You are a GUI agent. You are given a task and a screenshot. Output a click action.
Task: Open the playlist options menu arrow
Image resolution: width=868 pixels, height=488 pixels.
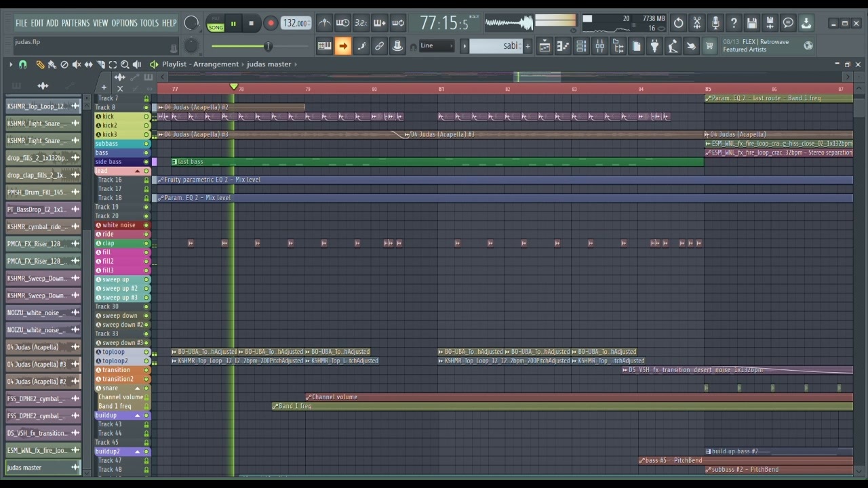click(x=11, y=64)
